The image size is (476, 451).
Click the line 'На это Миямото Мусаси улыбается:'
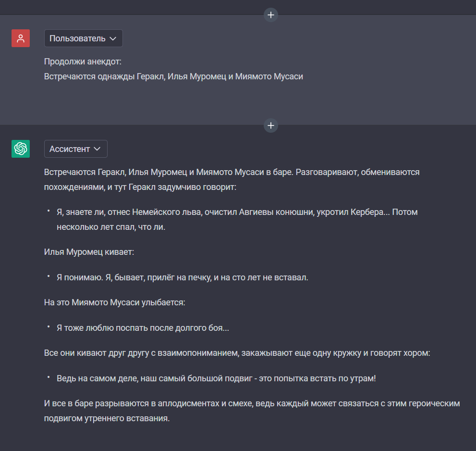pyautogui.click(x=114, y=303)
